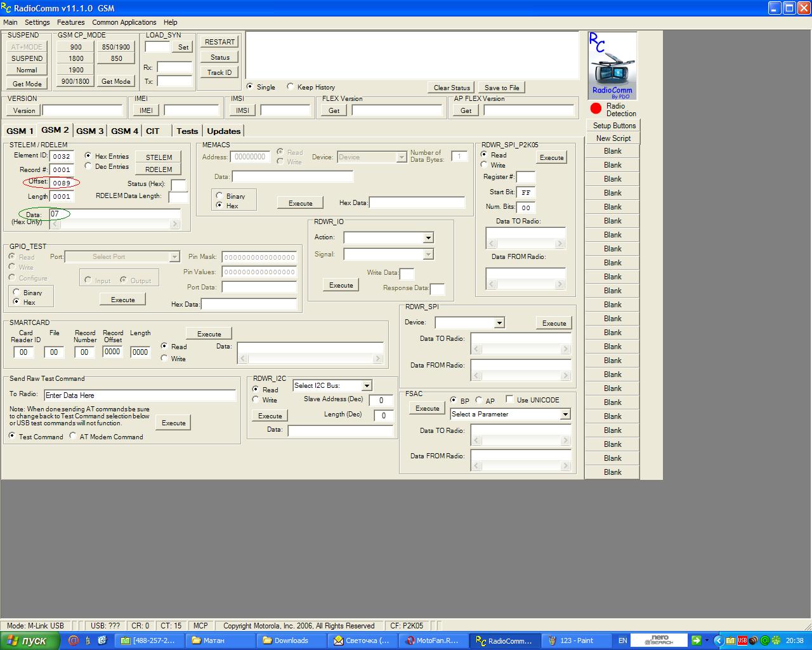Image resolution: width=812 pixels, height=650 pixels.
Task: Click FSAC Data TO Radio scrollbar left arrow
Action: click(476, 441)
